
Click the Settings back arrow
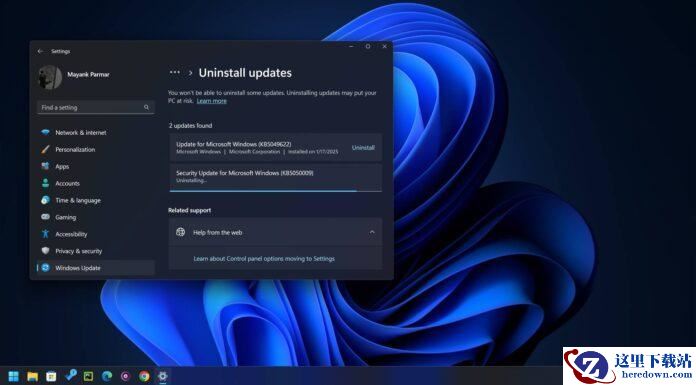click(x=40, y=52)
